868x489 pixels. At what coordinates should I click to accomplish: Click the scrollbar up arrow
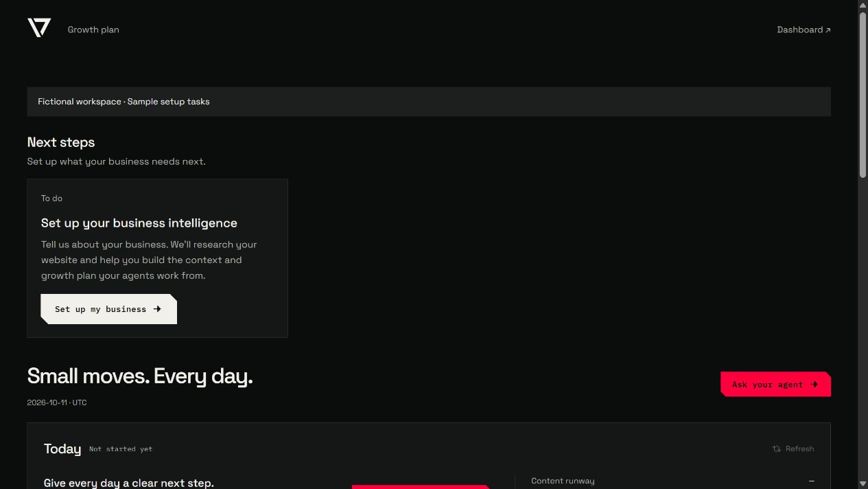tap(863, 5)
